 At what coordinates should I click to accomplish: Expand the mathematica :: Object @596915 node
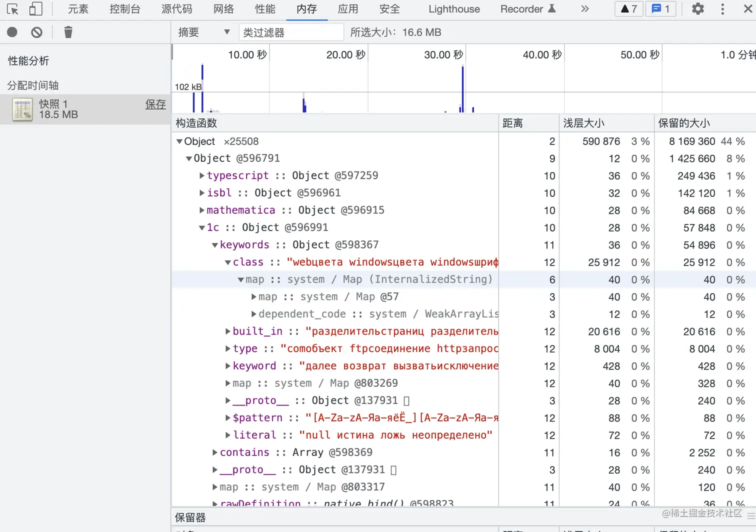pyautogui.click(x=202, y=210)
